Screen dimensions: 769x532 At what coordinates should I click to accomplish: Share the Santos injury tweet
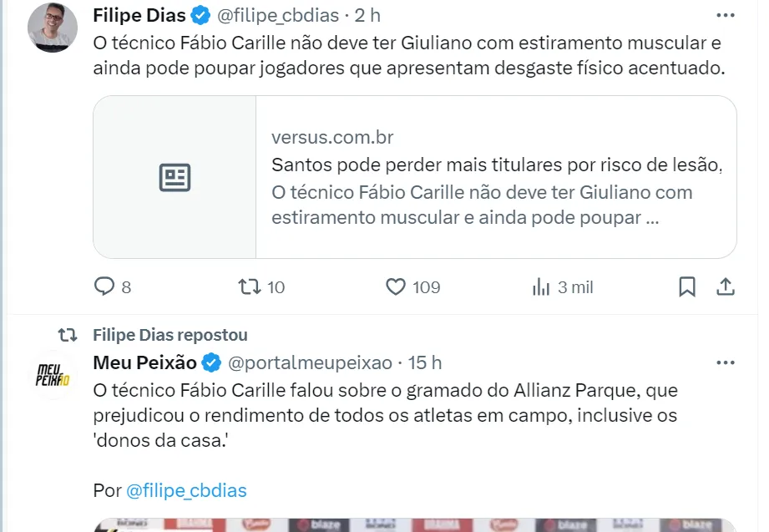tap(726, 287)
